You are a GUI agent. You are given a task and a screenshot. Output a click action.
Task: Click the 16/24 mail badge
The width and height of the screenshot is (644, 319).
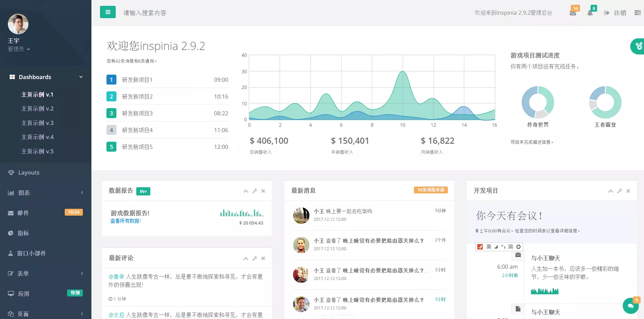coord(74,212)
